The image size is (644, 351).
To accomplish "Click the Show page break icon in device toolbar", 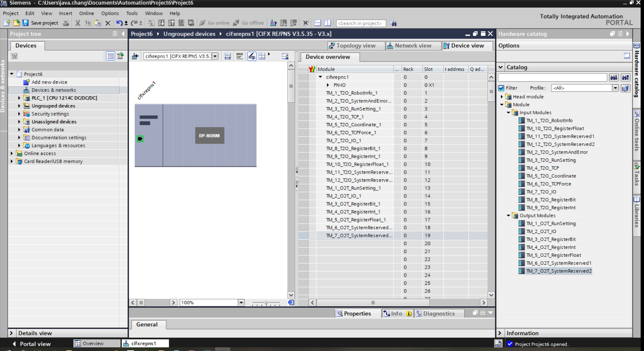I will [x=262, y=56].
